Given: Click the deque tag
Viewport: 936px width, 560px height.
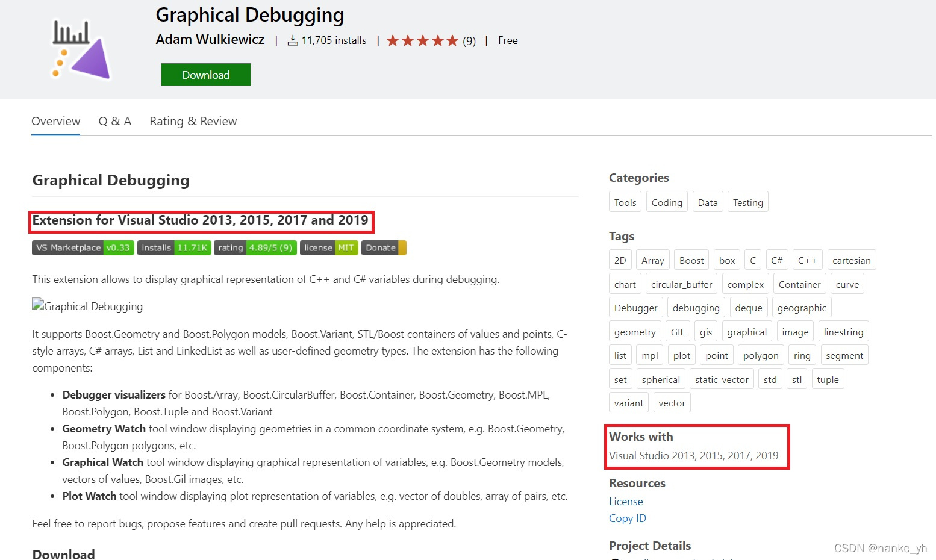Looking at the screenshot, I should click(749, 308).
